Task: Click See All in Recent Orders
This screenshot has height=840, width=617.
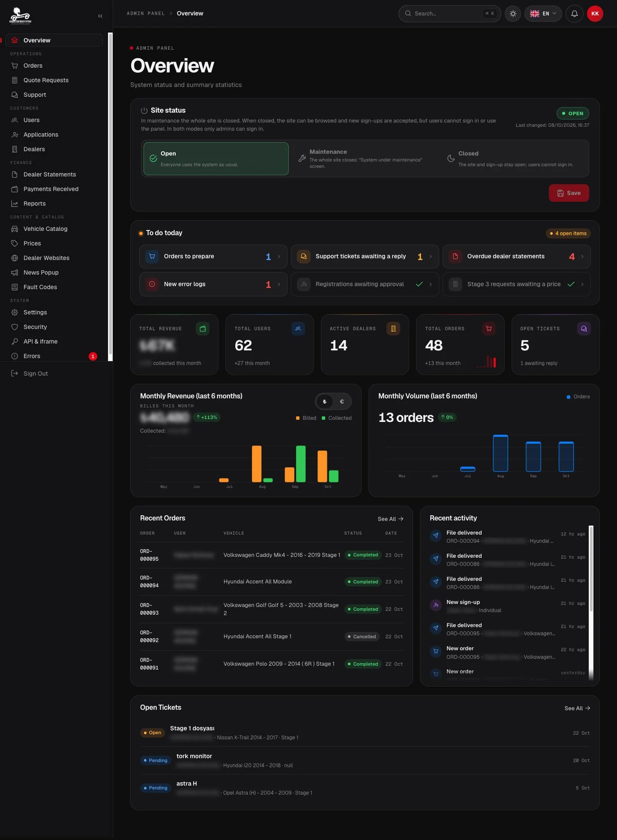Action: tap(390, 519)
